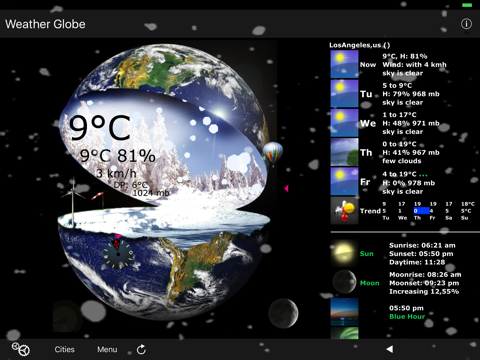Click the green 'Moon' label
Image resolution: width=480 pixels, height=360 pixels.
[370, 283]
